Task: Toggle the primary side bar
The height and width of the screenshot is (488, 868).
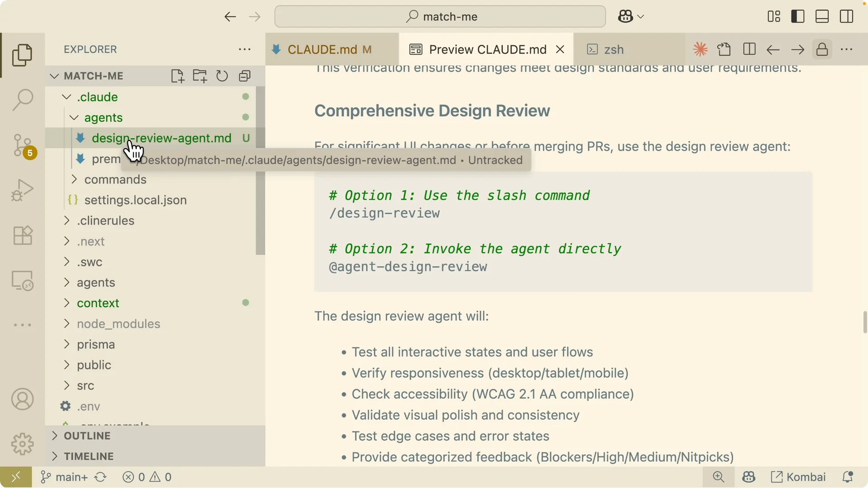Action: (798, 17)
